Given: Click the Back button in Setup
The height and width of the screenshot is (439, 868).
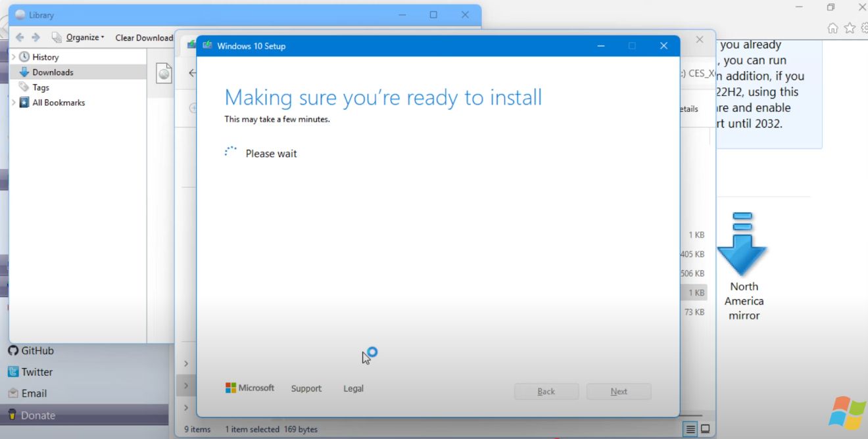Looking at the screenshot, I should point(546,392).
